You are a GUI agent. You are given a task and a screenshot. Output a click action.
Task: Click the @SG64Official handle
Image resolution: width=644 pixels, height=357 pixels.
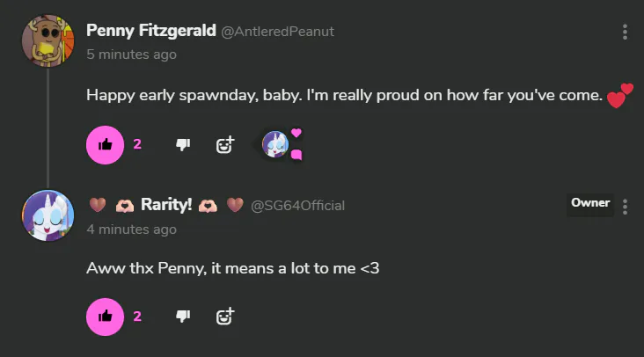point(298,206)
